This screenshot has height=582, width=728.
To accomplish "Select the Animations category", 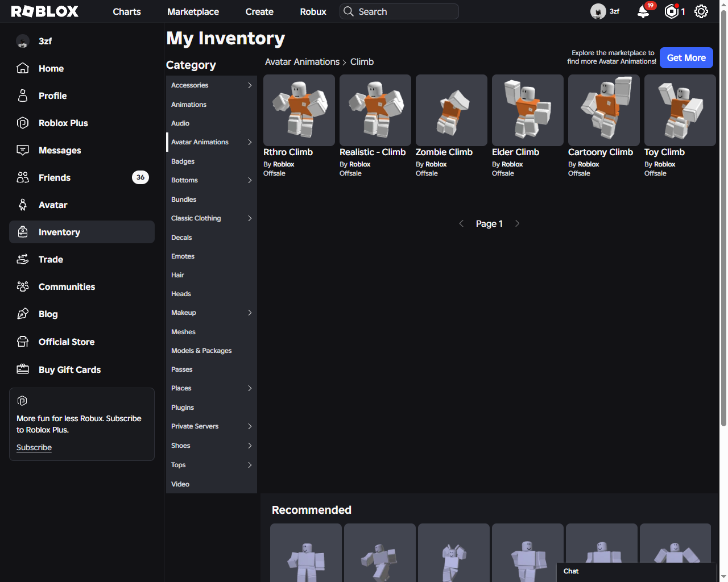I will [x=212, y=105].
